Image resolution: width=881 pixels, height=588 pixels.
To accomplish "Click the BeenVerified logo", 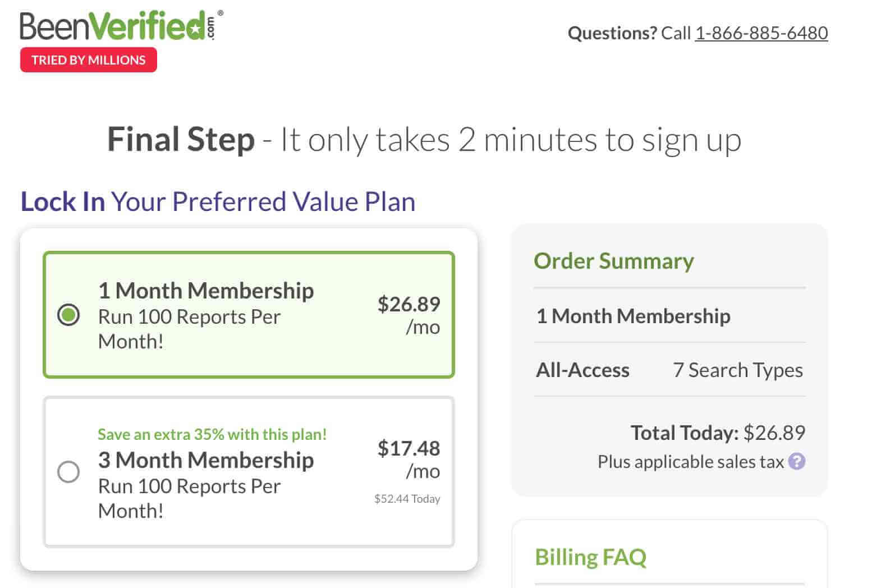I will [x=121, y=26].
